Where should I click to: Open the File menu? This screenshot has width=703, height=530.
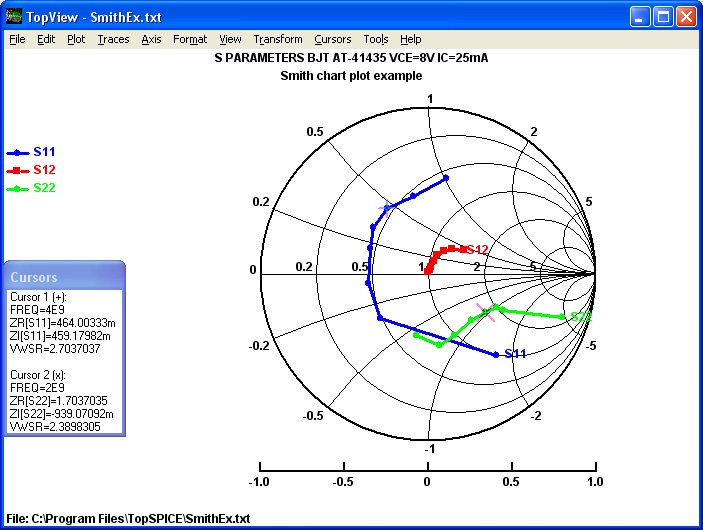pos(17,39)
